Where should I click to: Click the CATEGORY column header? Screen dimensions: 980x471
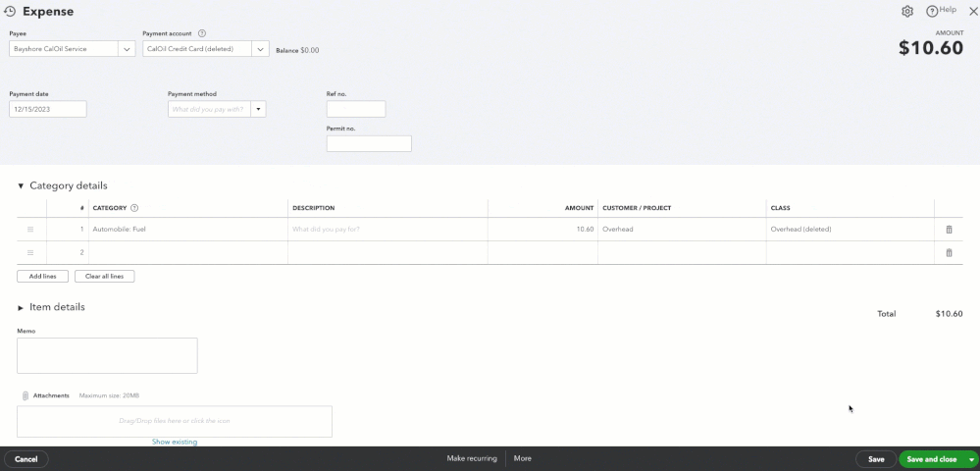click(109, 208)
